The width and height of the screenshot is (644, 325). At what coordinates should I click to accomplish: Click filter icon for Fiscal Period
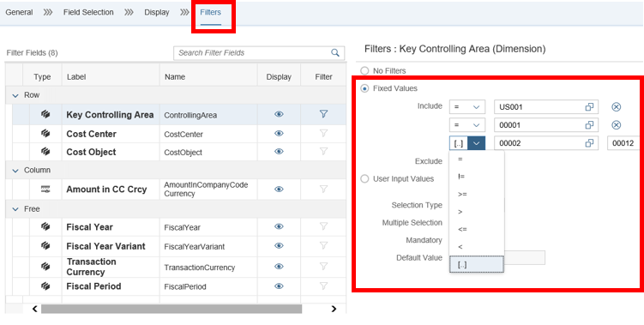[323, 286]
